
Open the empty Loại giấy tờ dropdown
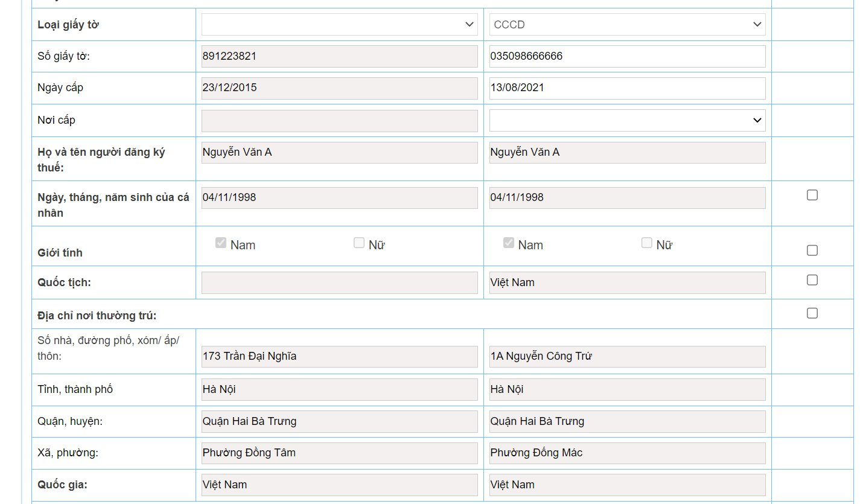tap(339, 25)
